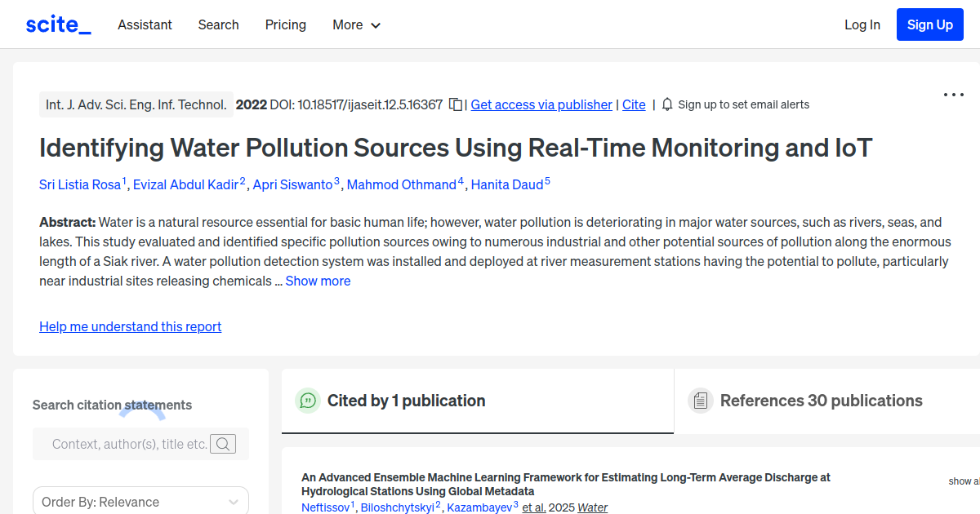Click Help me understand this report
Image resolution: width=980 pixels, height=514 pixels.
[x=130, y=326]
